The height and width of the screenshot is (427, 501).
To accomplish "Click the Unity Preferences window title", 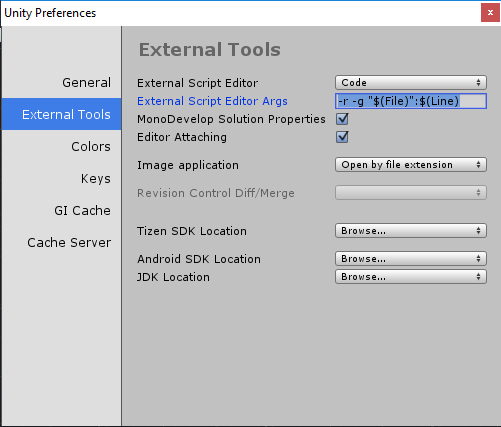I will 50,13.
